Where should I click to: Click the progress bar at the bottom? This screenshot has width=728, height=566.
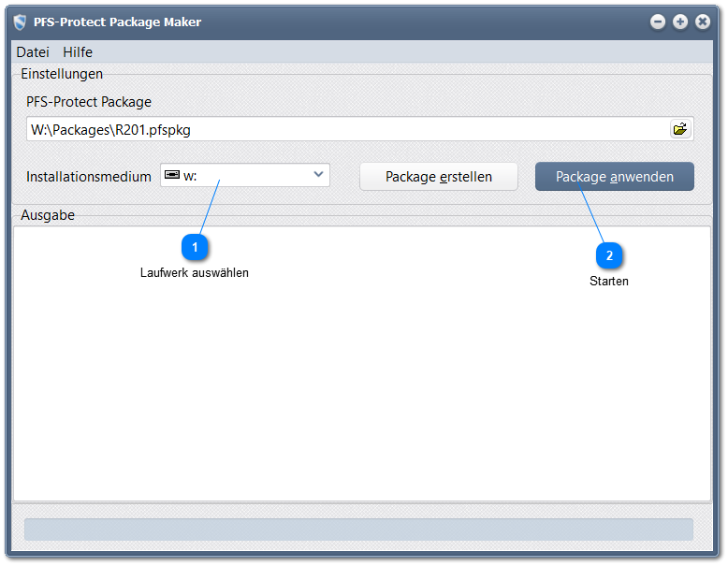click(358, 530)
